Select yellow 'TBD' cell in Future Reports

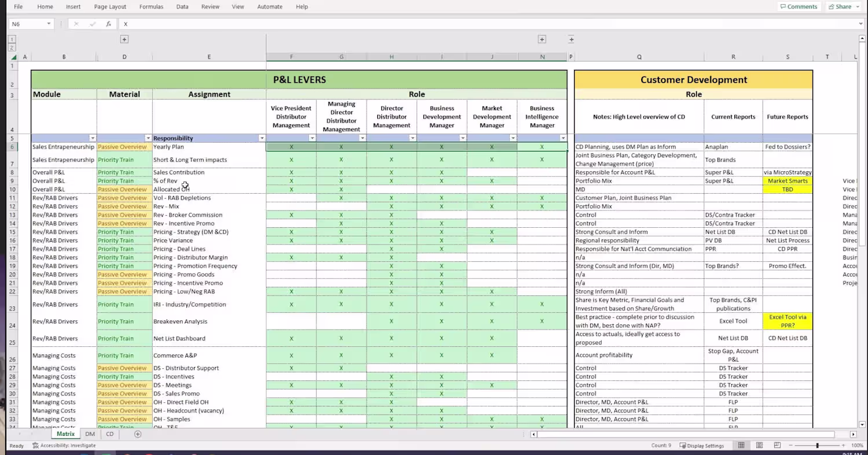pos(788,190)
